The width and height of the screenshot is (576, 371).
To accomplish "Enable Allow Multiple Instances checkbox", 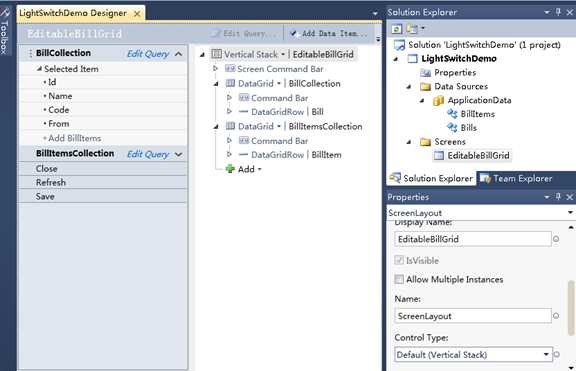I will pos(399,279).
